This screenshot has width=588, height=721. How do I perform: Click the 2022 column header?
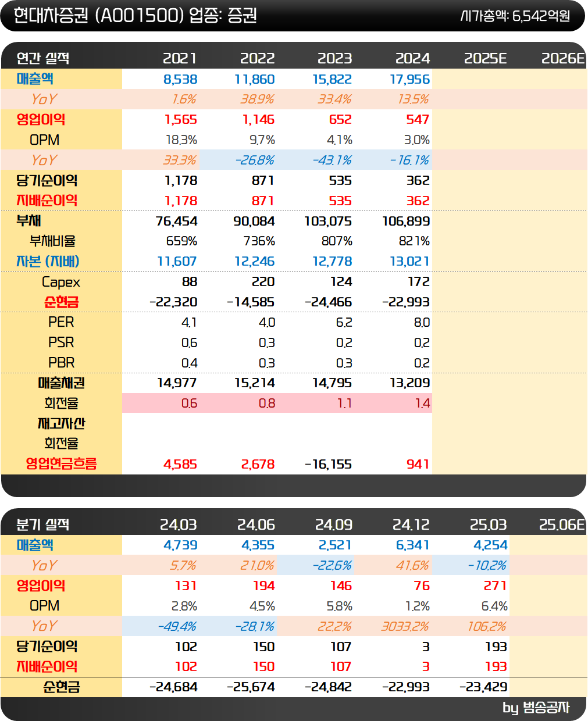pos(257,58)
